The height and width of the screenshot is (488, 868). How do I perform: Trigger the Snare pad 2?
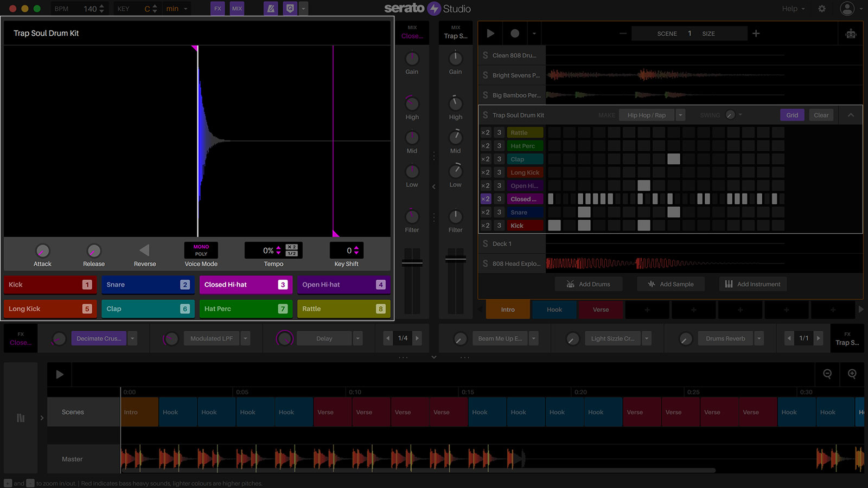[148, 285]
